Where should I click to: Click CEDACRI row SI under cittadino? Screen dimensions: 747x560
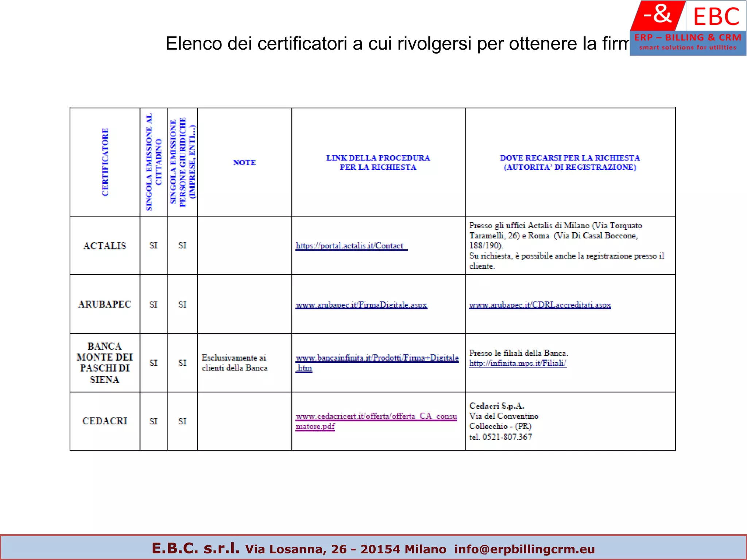click(x=154, y=421)
